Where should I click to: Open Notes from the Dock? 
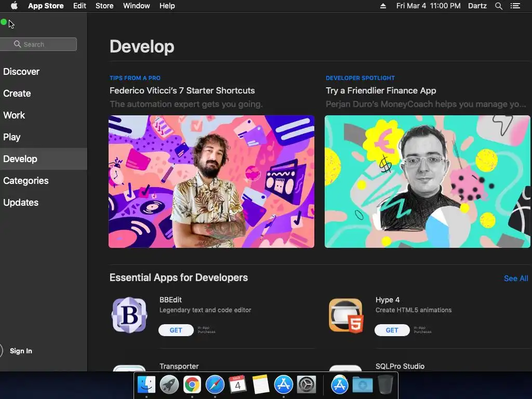click(261, 385)
